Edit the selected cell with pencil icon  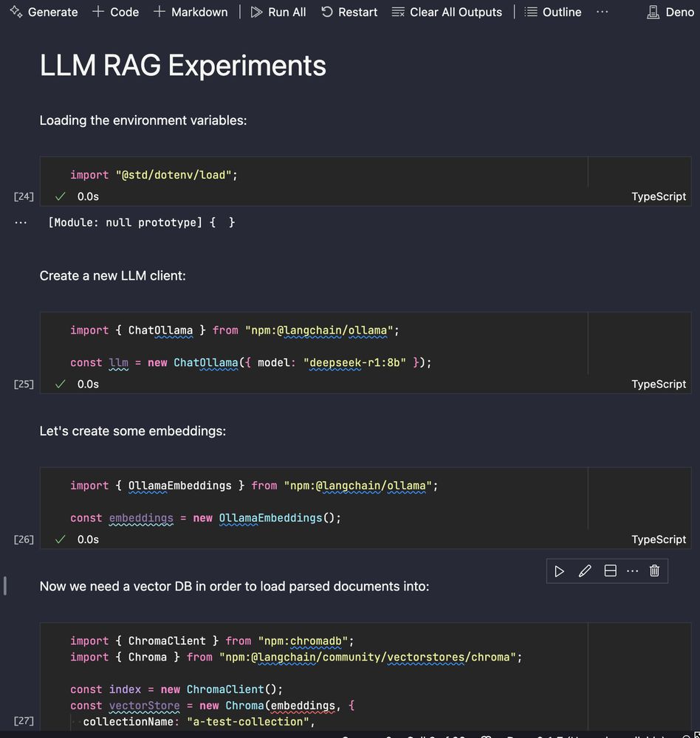click(x=585, y=571)
